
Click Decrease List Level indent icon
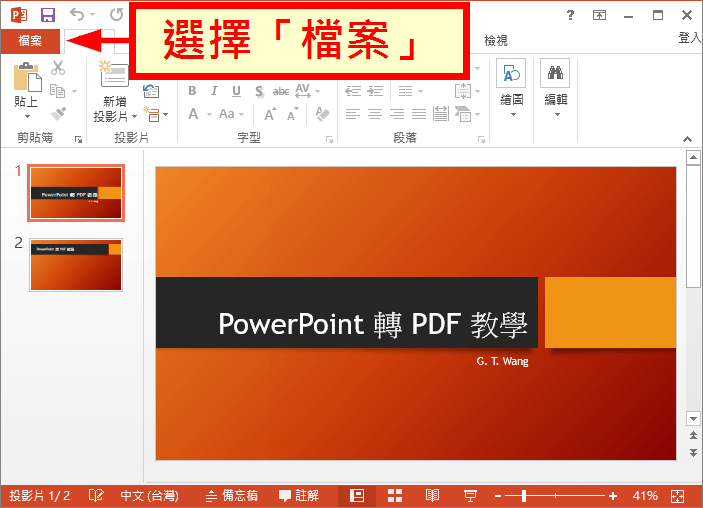pos(353,91)
